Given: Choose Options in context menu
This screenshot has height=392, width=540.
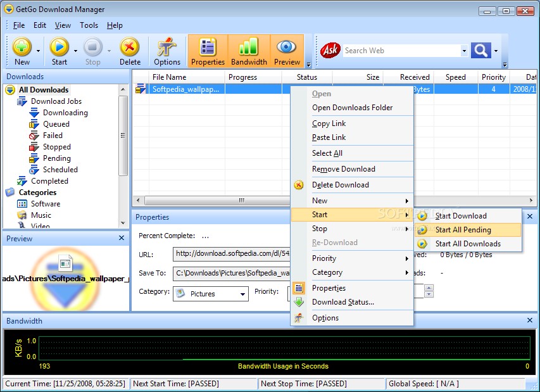Looking at the screenshot, I should [x=353, y=318].
